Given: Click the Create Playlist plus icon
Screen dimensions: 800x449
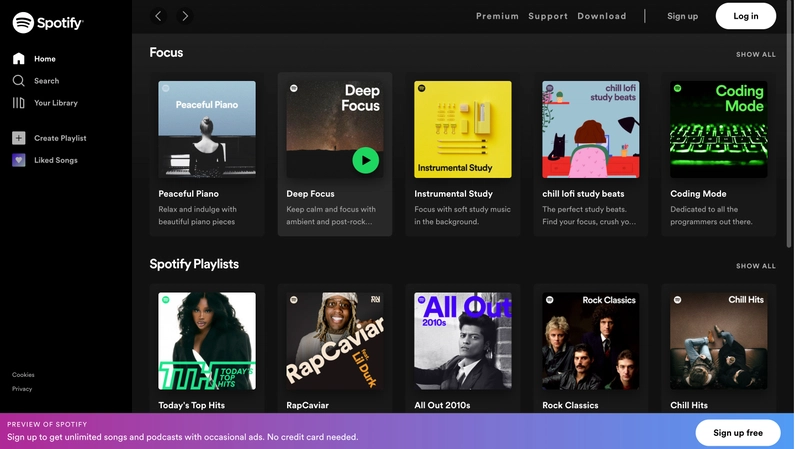Looking at the screenshot, I should [x=18, y=138].
